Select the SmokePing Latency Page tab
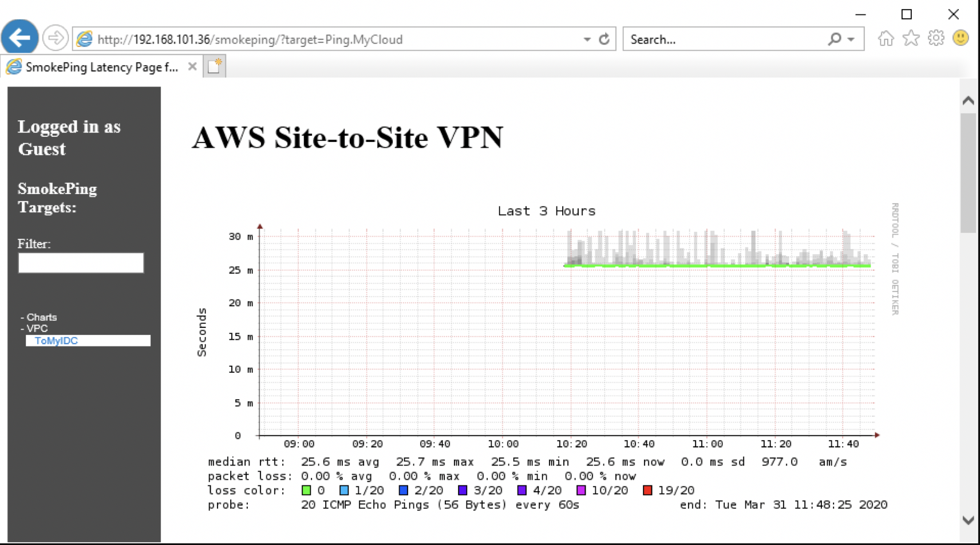980x545 pixels. (102, 67)
